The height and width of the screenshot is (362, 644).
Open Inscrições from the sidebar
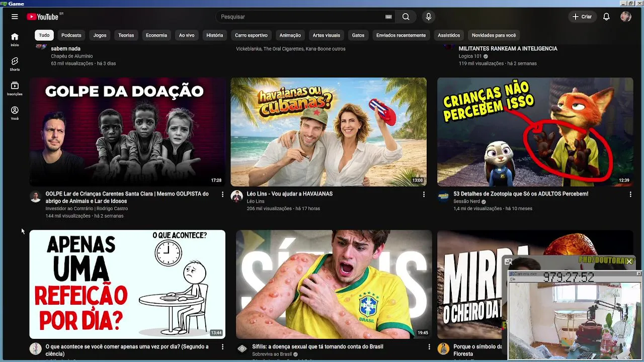[15, 88]
